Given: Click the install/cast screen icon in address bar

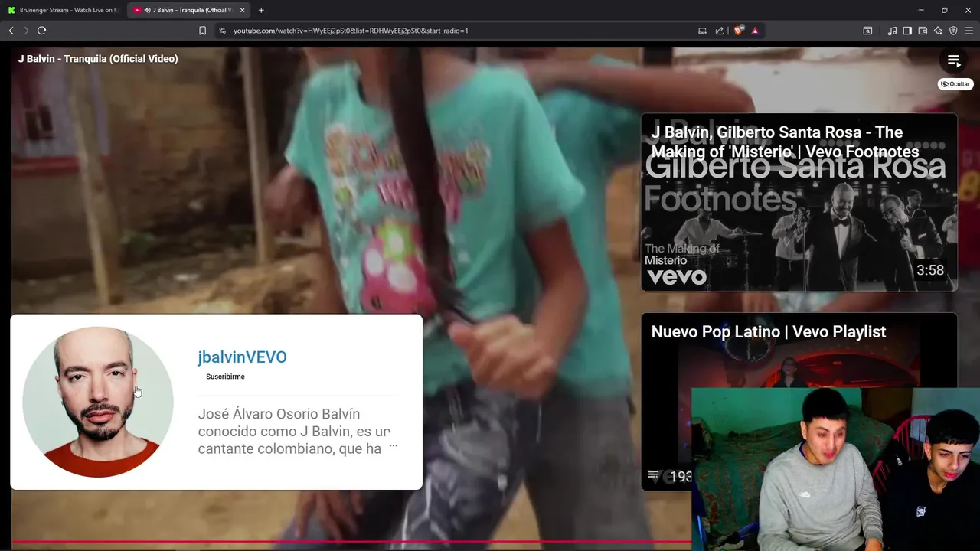Looking at the screenshot, I should point(702,31).
